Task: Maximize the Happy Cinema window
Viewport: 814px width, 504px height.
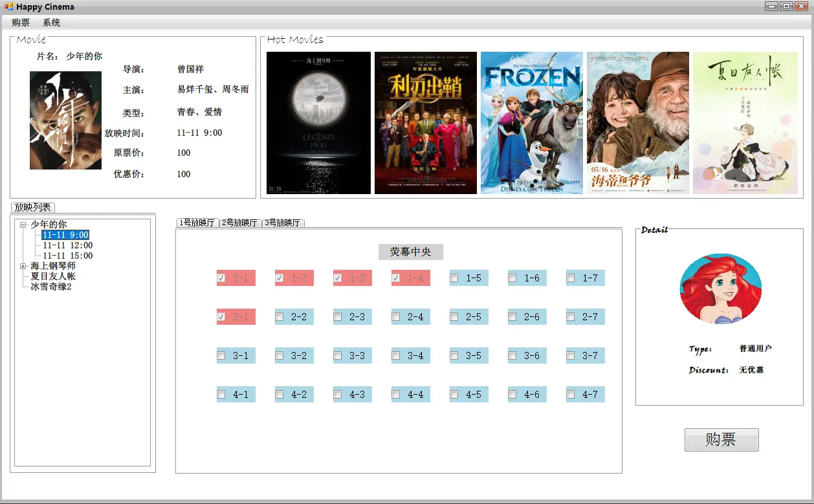Action: click(786, 6)
